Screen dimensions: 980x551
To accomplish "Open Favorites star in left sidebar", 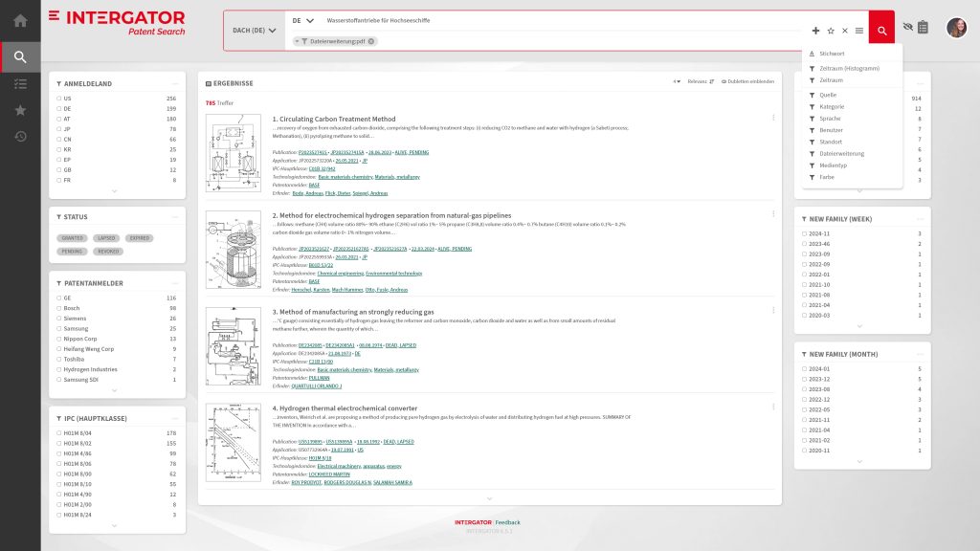I will pyautogui.click(x=20, y=110).
